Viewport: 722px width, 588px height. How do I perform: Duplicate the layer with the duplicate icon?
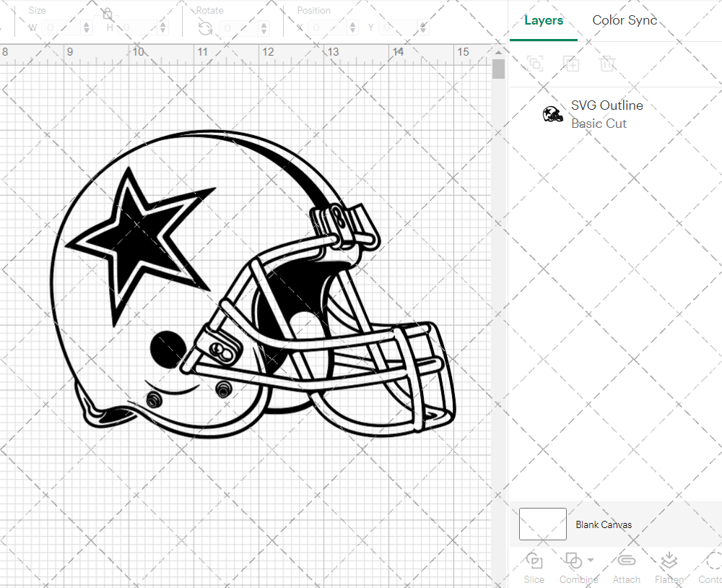(571, 64)
